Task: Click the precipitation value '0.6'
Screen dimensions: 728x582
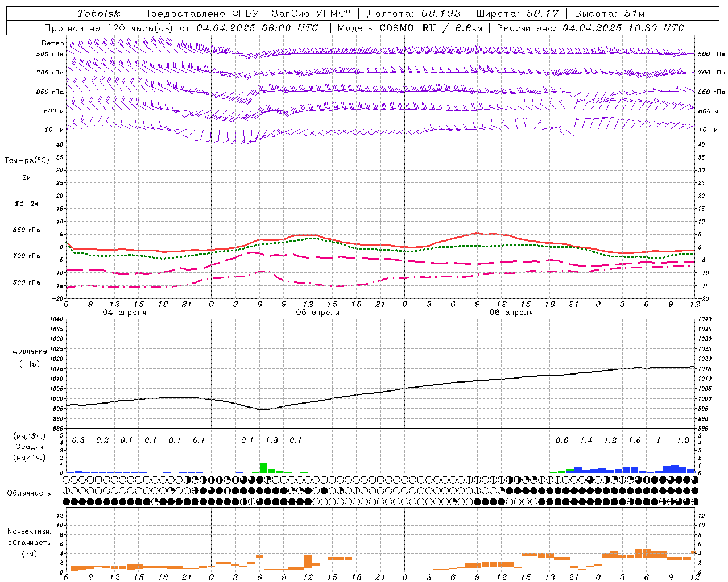Action: [x=562, y=440]
